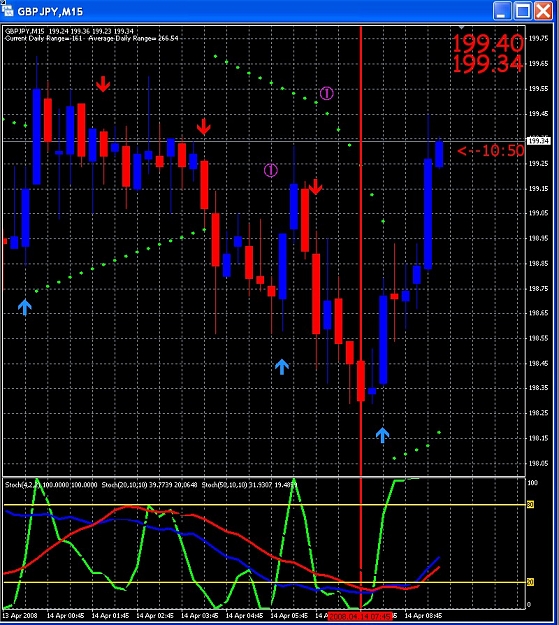Click the 'Current Daily Range' info line
This screenshot has width=559, height=625.
tap(92, 38)
